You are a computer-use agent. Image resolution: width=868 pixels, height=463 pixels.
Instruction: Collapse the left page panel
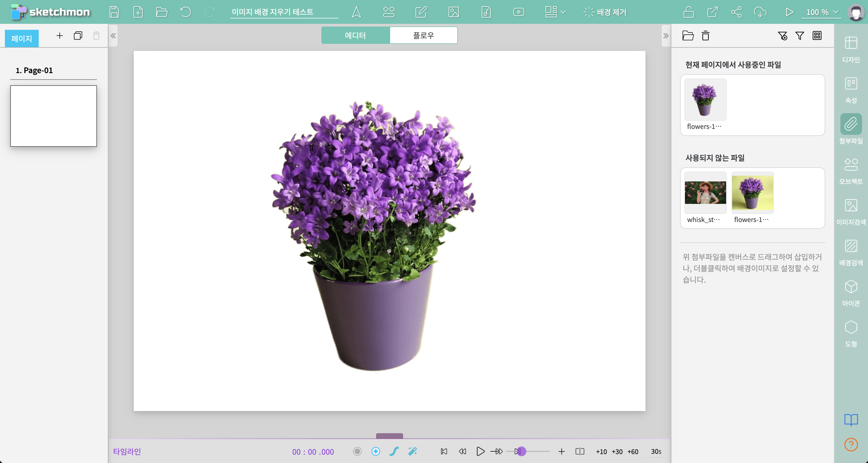point(113,36)
